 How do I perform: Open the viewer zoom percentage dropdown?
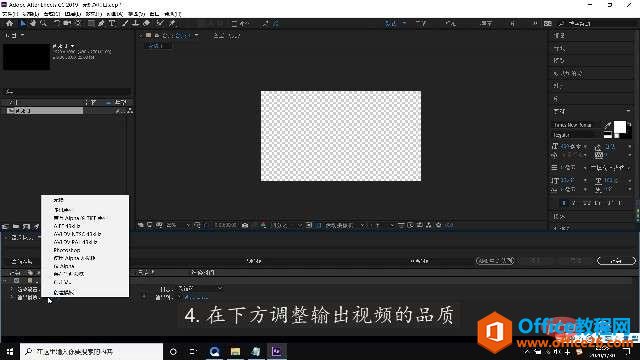coord(178,225)
